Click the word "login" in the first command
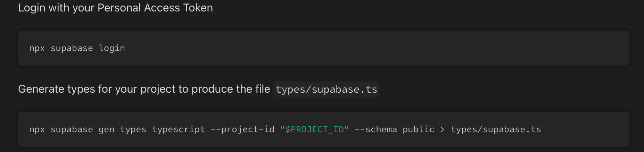This screenshot has height=152, width=644. pyautogui.click(x=112, y=48)
